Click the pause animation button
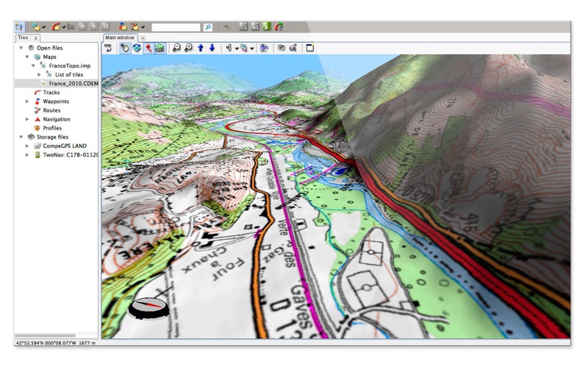 tap(106, 26)
